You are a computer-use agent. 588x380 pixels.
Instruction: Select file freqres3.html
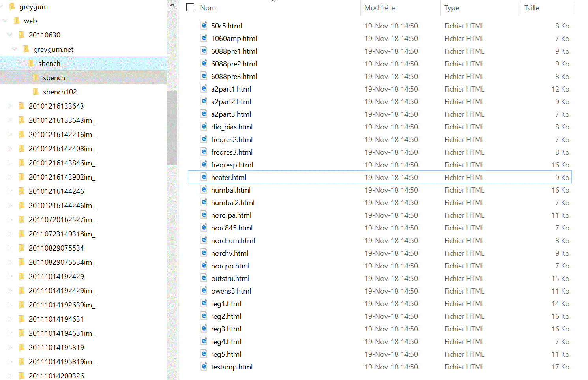coord(232,152)
